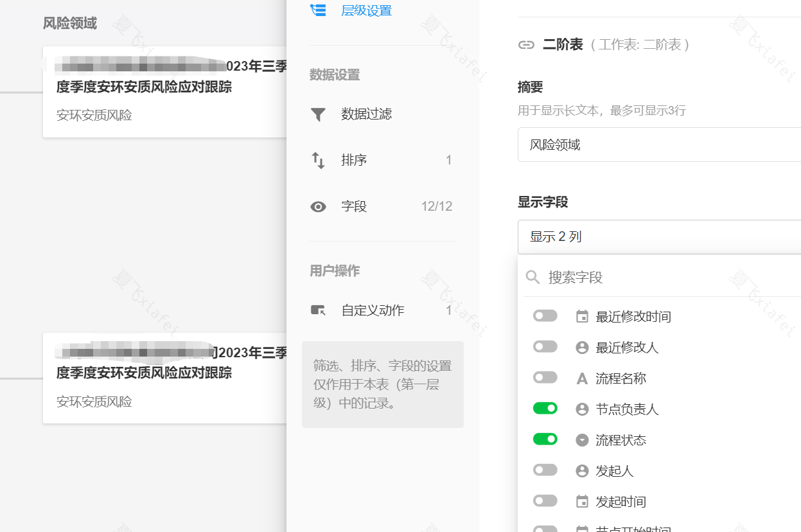This screenshot has height=532, width=801.
Task: Click the data filter funnel icon
Action: (318, 114)
